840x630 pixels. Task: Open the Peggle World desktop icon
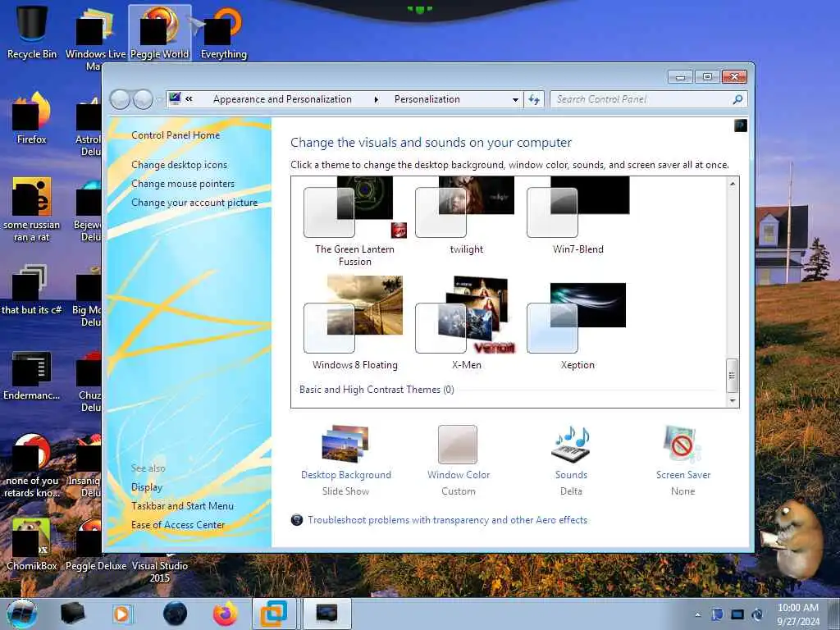(160, 33)
